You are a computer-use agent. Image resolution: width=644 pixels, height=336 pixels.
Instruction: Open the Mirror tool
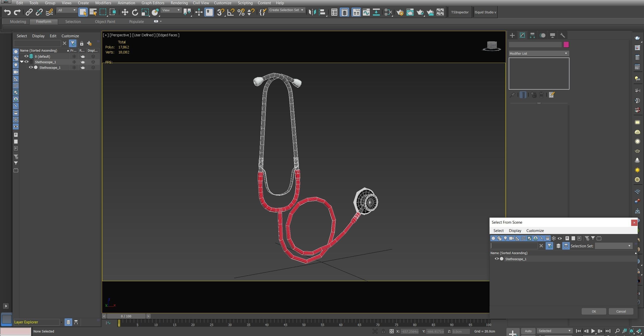tap(312, 12)
